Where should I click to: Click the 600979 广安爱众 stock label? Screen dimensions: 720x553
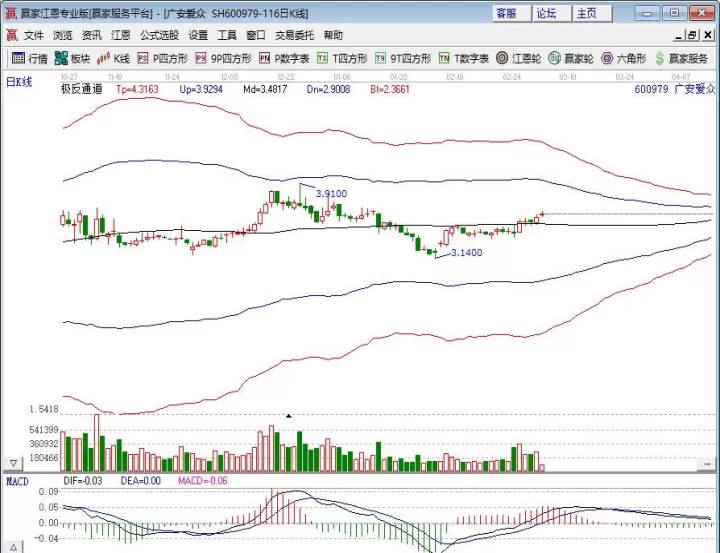click(675, 89)
